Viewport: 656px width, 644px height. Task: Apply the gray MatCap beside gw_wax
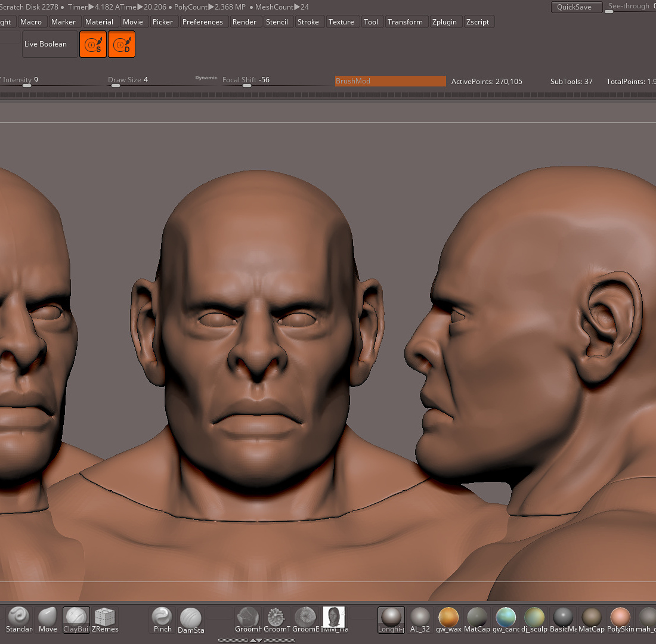pos(477,620)
